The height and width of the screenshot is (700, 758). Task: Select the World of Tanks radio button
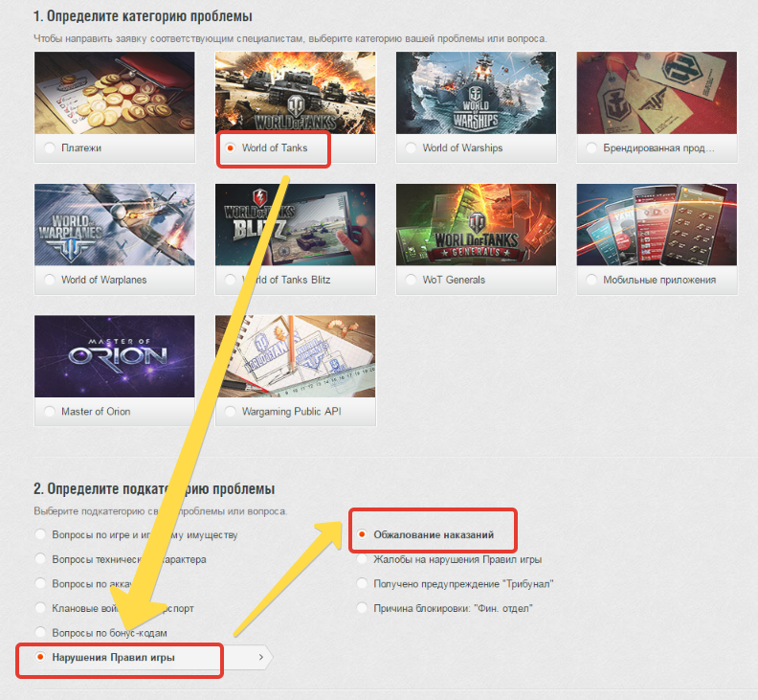[x=231, y=147]
